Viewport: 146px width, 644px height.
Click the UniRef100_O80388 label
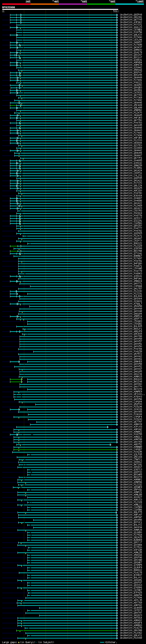pos(131,630)
